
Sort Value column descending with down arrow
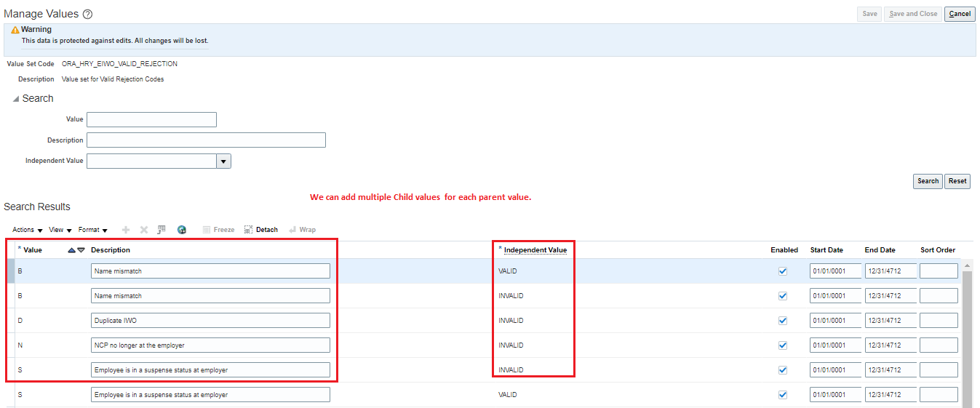81,250
